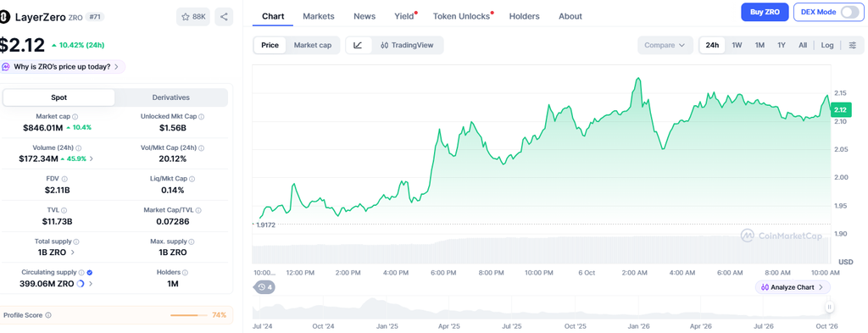Select the Spot segment
The width and height of the screenshot is (868, 333).
point(58,97)
